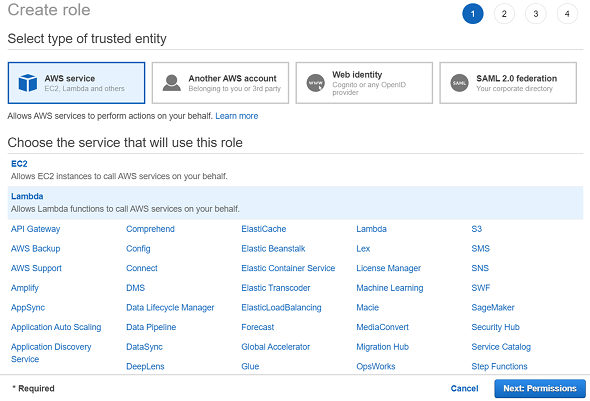Select the Forecast service
This screenshot has height=401, width=590.
point(258,327)
